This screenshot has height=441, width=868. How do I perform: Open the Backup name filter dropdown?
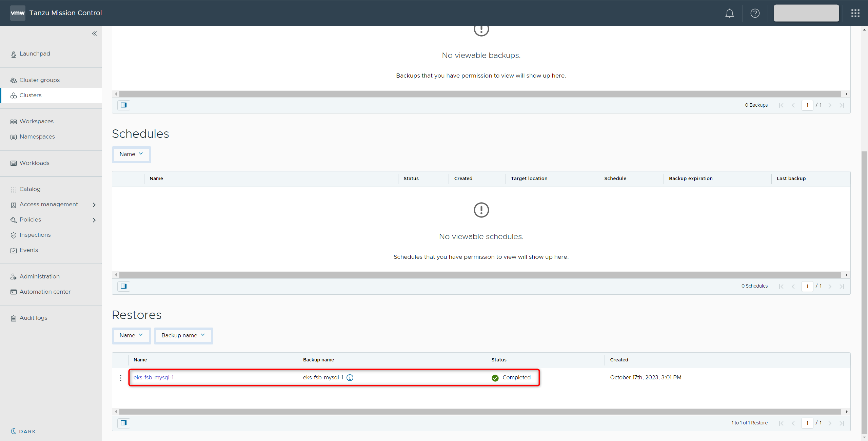tap(183, 336)
